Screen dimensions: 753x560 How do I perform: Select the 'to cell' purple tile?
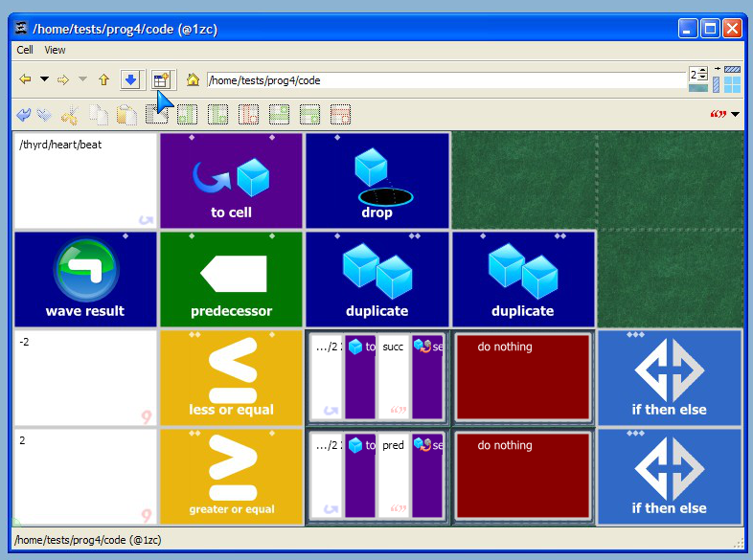point(231,180)
